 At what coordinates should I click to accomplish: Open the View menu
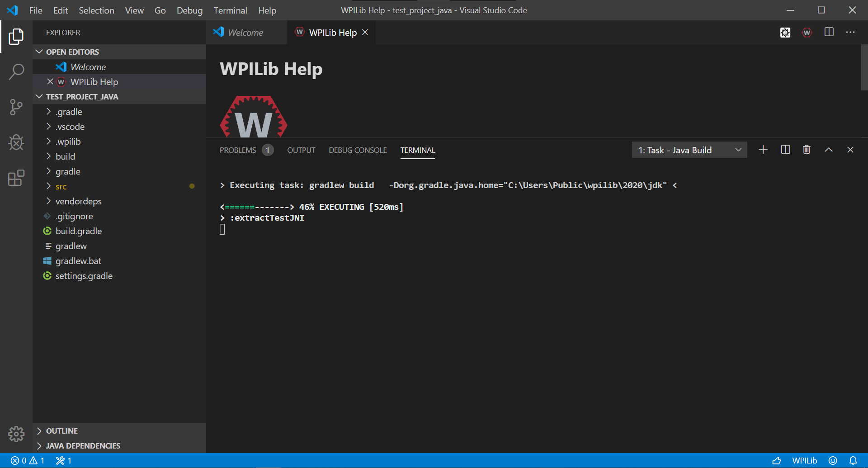pyautogui.click(x=134, y=10)
